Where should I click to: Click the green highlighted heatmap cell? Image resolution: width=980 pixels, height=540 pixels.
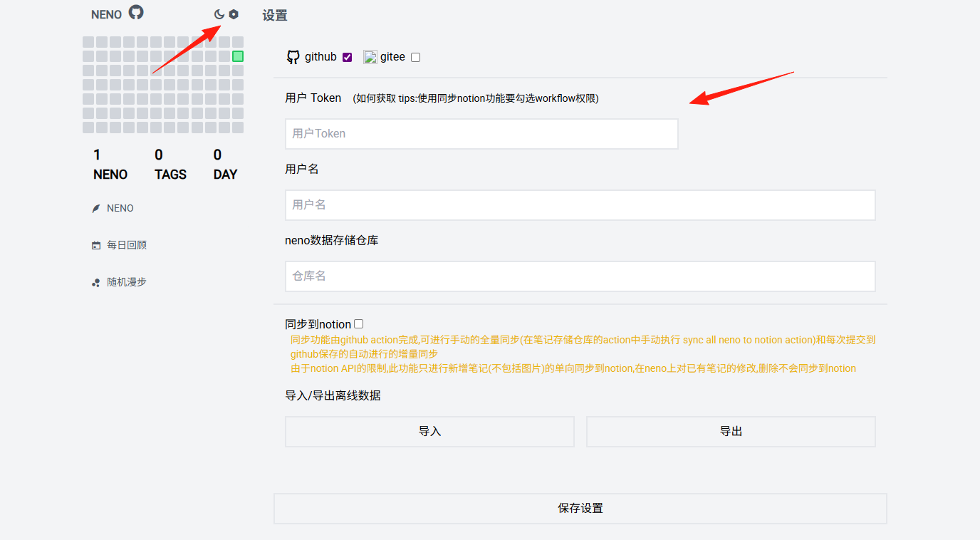(238, 56)
